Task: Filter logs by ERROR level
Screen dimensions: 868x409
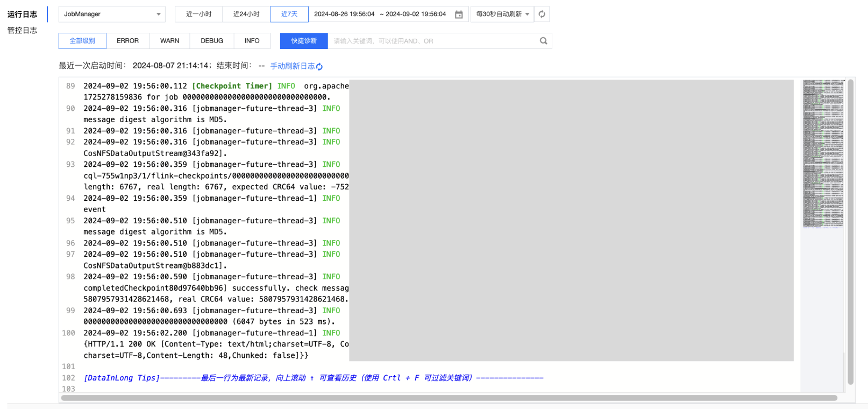Action: pos(127,41)
